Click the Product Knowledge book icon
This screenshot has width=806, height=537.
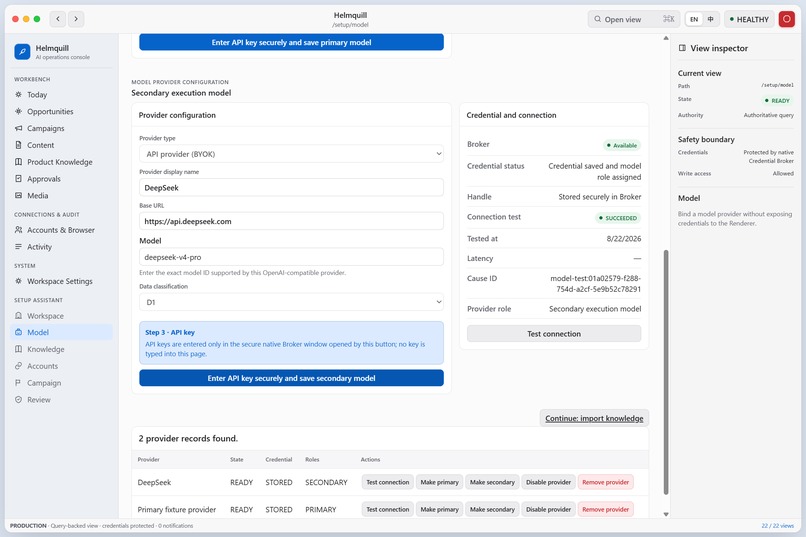click(19, 162)
